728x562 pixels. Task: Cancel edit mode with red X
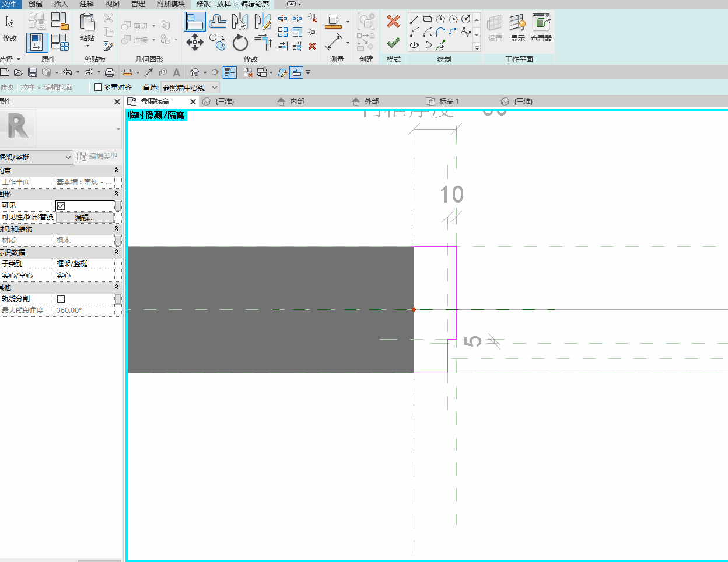(394, 22)
